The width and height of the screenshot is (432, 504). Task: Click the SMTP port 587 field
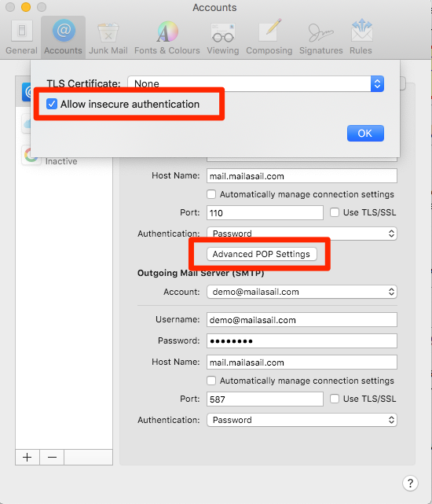(265, 399)
